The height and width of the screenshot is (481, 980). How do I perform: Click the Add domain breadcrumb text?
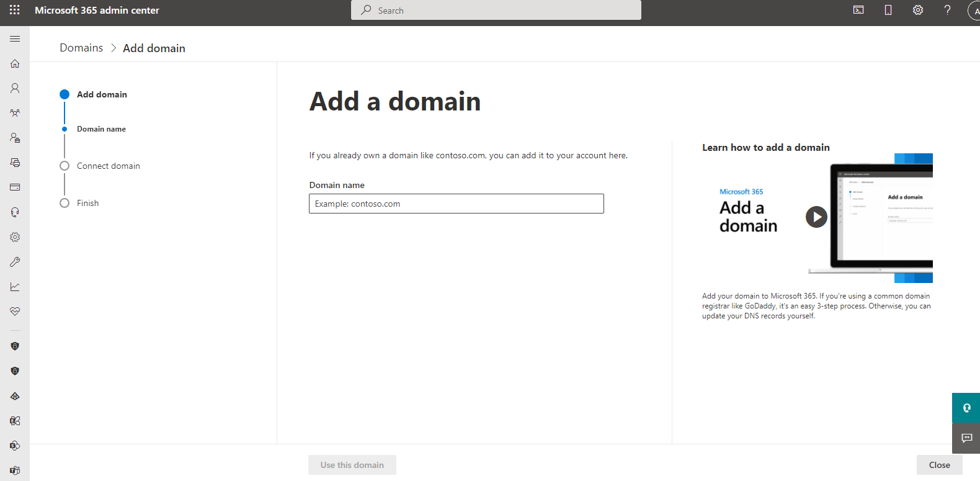(x=154, y=48)
